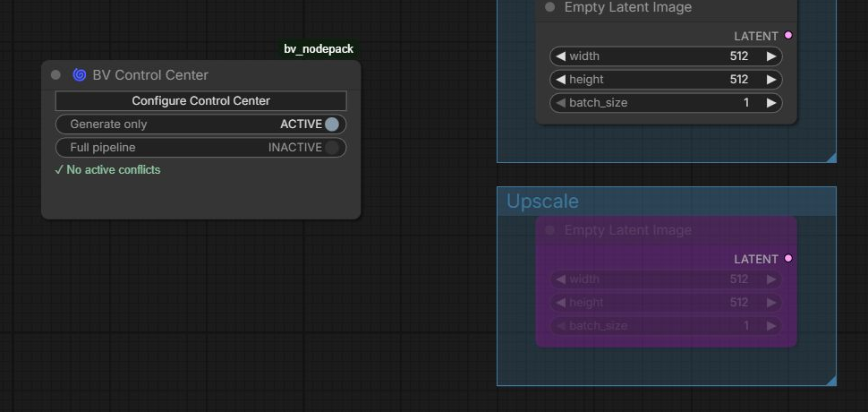Increase height on the bypassed Upscale node

click(x=771, y=303)
